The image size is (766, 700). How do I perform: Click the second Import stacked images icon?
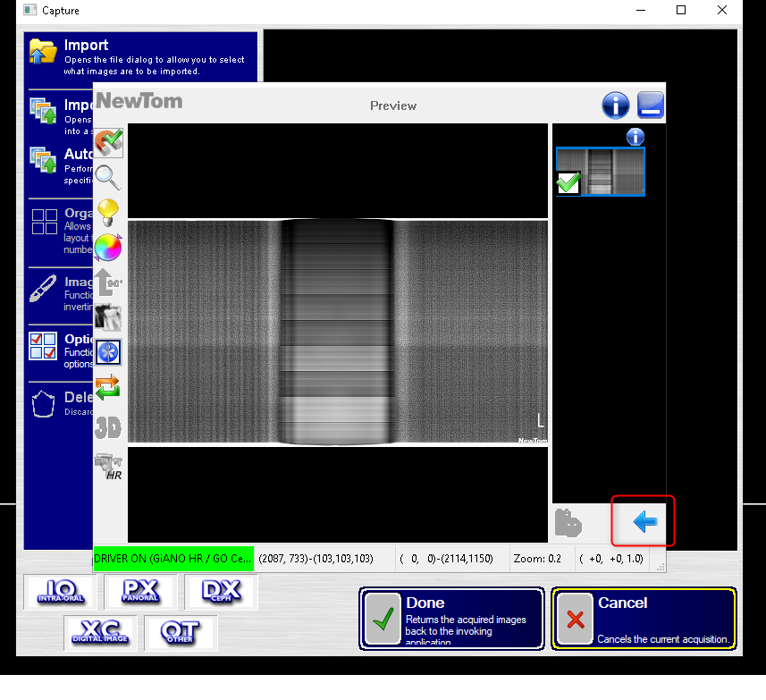point(43,111)
